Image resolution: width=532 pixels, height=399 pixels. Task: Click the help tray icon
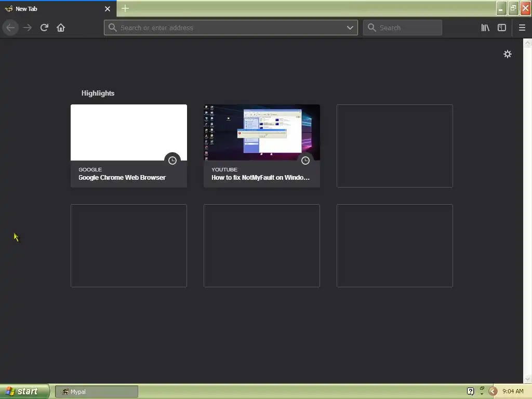(x=470, y=392)
